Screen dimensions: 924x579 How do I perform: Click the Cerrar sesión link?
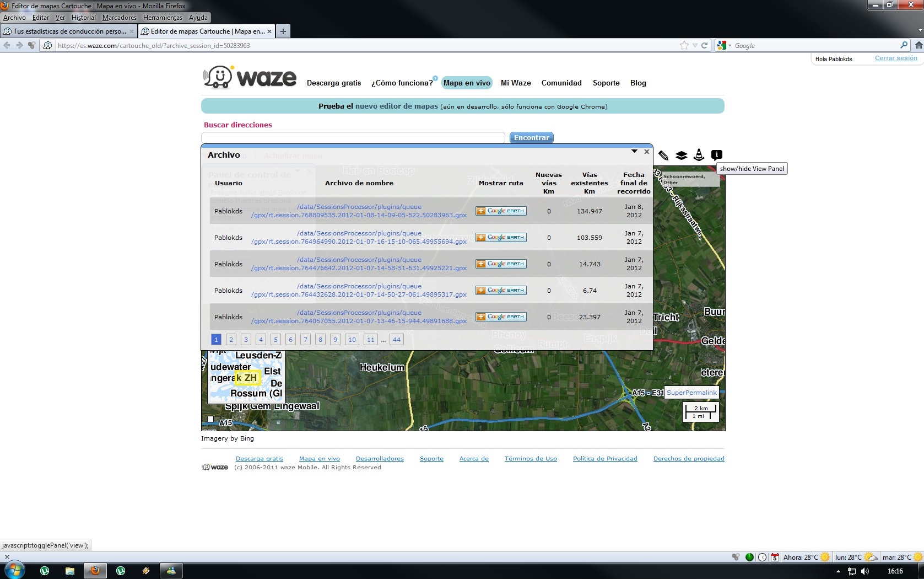pos(896,58)
